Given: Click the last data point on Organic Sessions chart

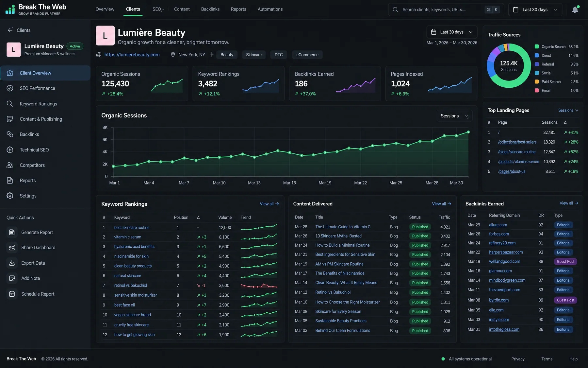Looking at the screenshot, I should 468,132.
